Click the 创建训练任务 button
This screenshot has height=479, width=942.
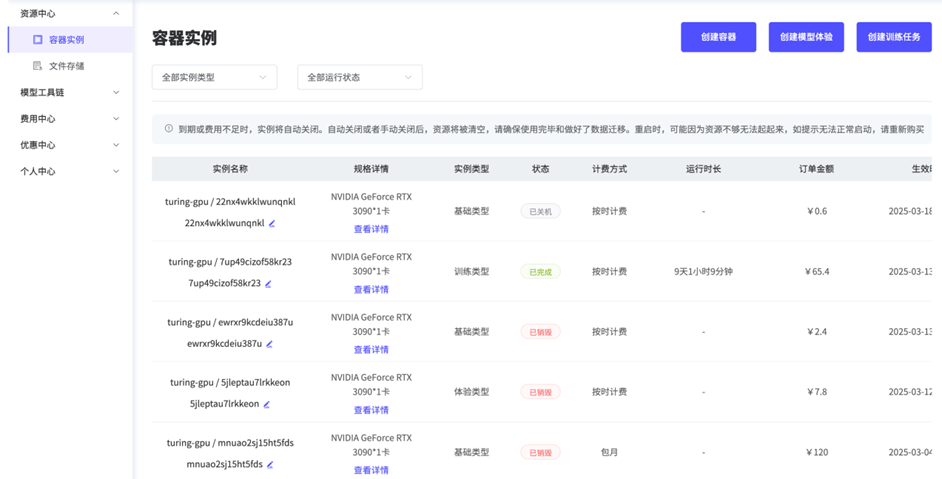pyautogui.click(x=894, y=37)
